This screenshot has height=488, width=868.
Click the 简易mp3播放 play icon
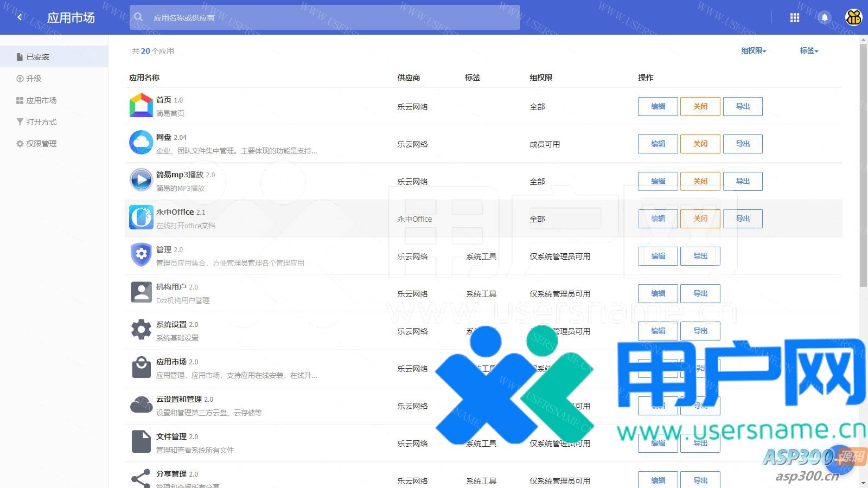[x=141, y=180]
